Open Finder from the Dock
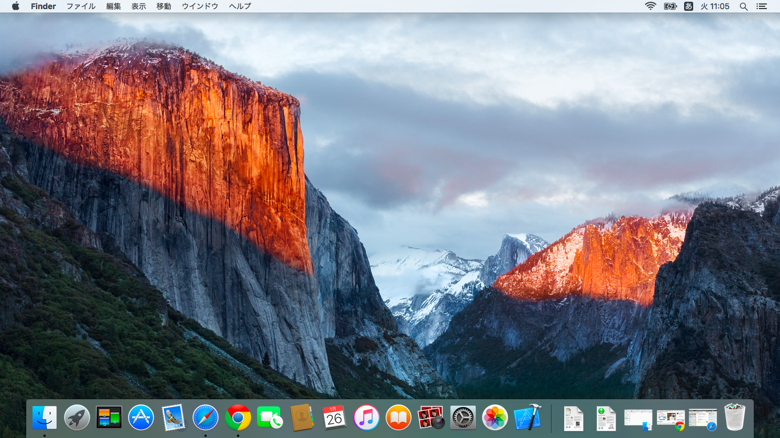780x438 pixels. tap(44, 417)
